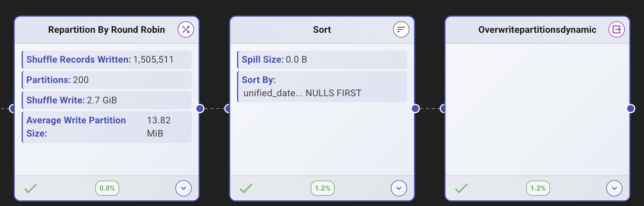Select the Shuffle Records Written metric row
The image size is (644, 206).
click(x=107, y=60)
